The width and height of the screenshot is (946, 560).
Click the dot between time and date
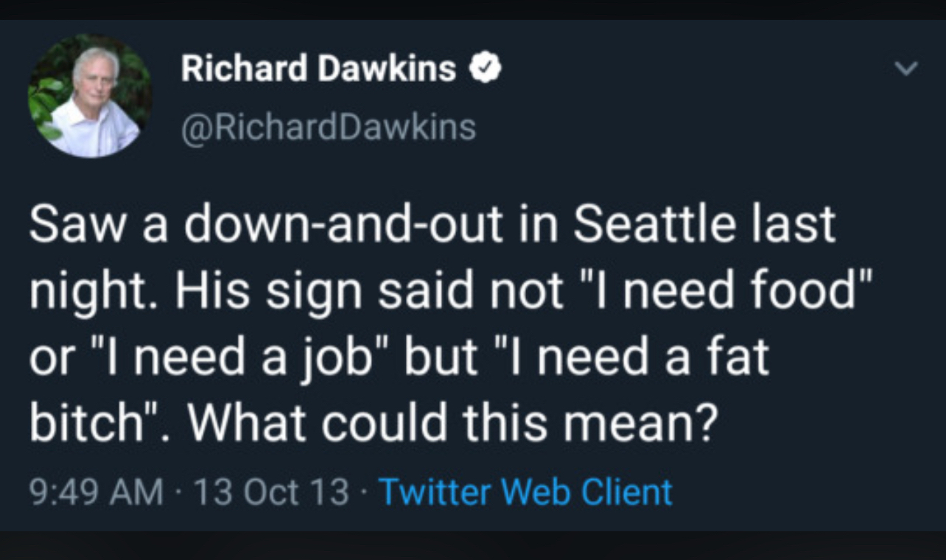[x=178, y=491]
